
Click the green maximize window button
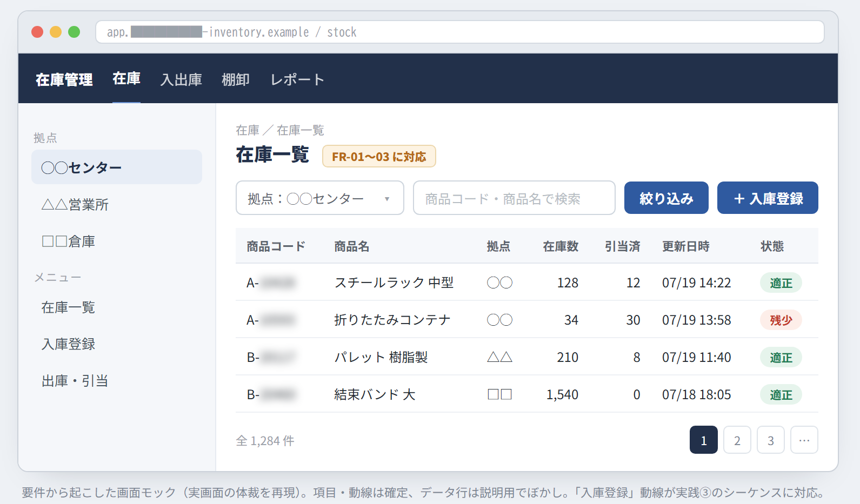click(74, 32)
